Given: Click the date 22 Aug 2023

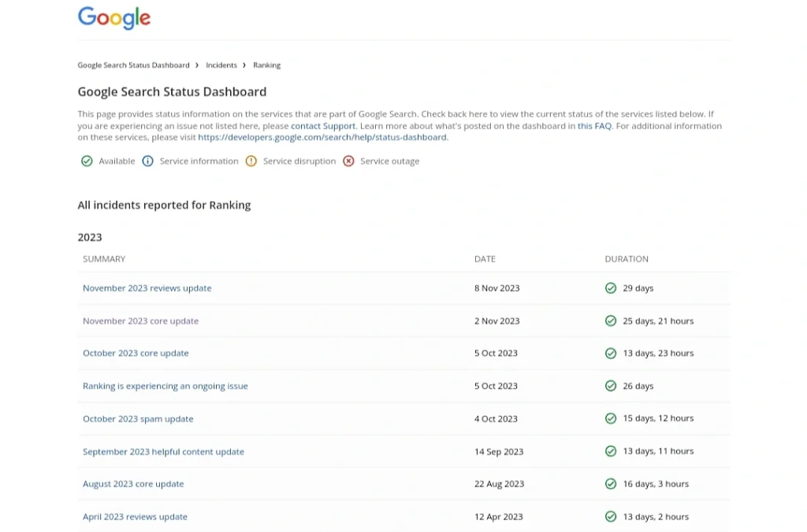Looking at the screenshot, I should [x=499, y=484].
